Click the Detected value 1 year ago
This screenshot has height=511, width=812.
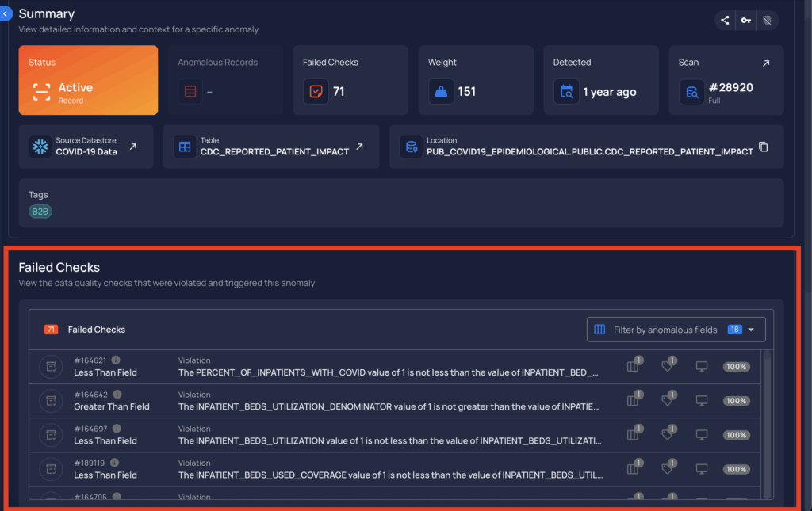tap(610, 92)
